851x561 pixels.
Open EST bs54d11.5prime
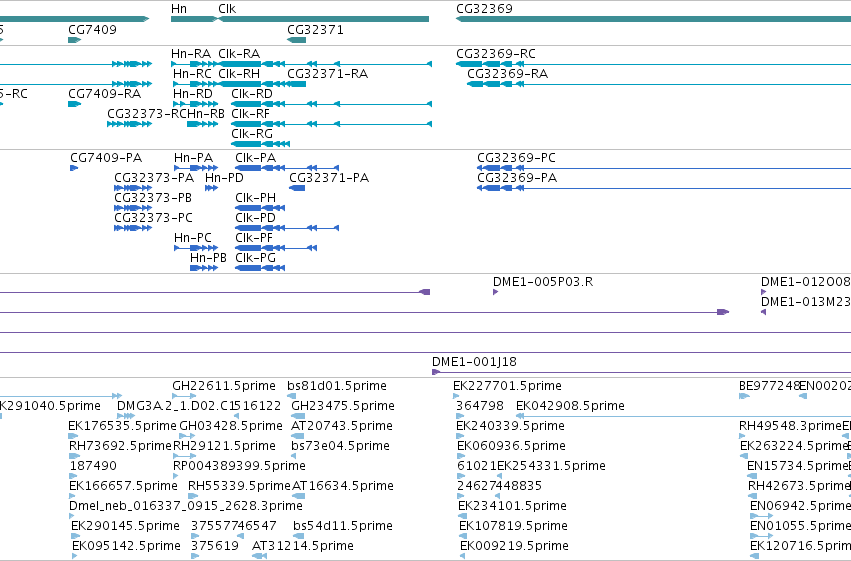point(343,527)
